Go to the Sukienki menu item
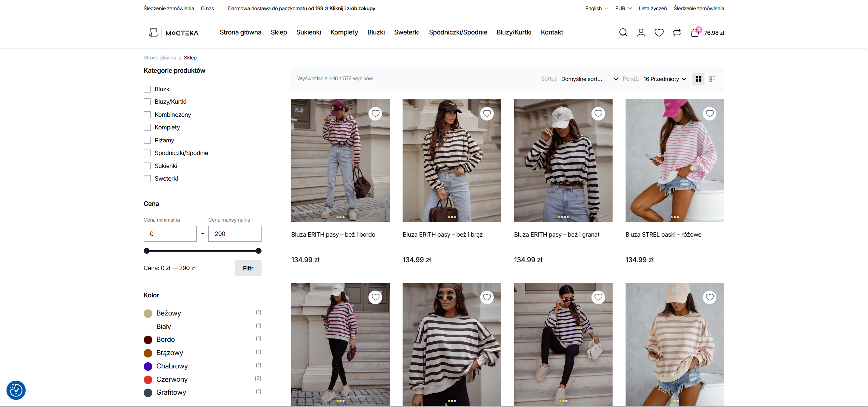Viewport: 868px width, 407px height. (308, 32)
